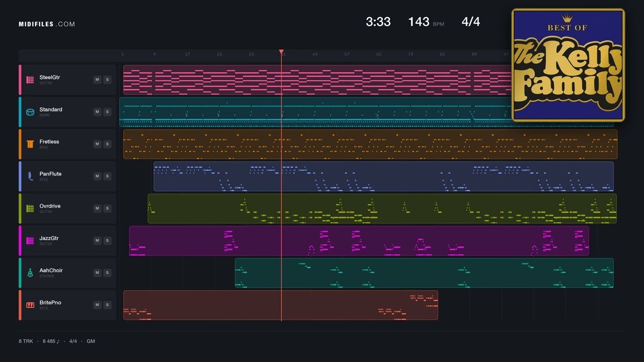Jump to bar 33 on the ruler

coord(251,54)
